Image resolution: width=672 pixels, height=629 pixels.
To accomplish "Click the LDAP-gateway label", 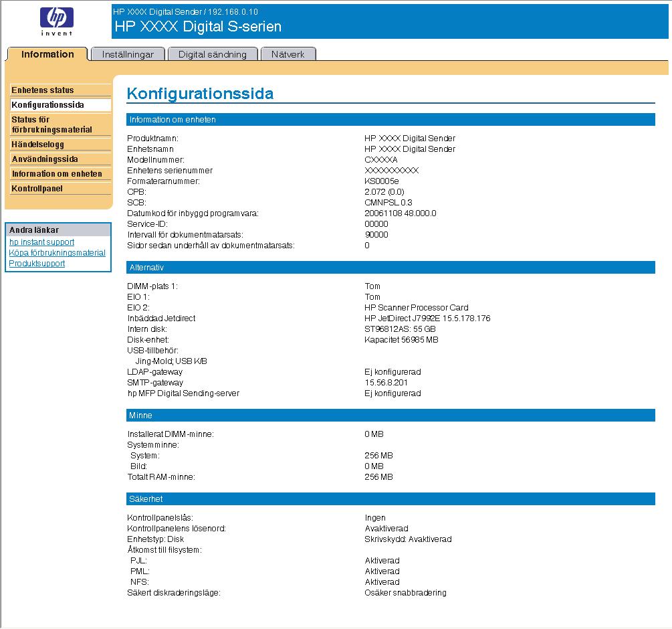I will click(154, 372).
